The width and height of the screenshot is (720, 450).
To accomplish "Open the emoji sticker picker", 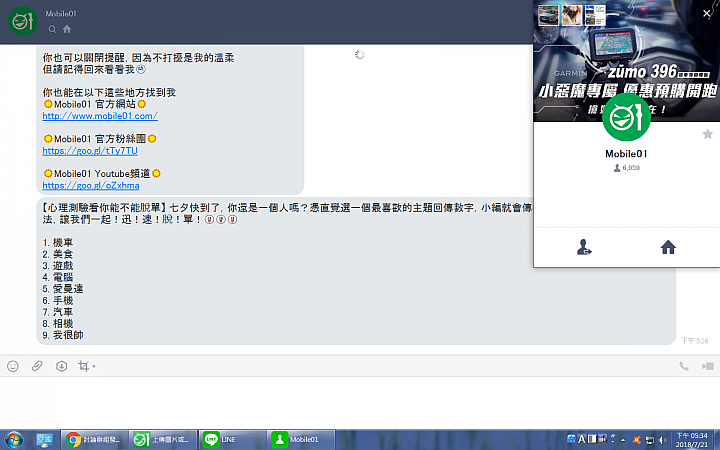I will point(13,366).
